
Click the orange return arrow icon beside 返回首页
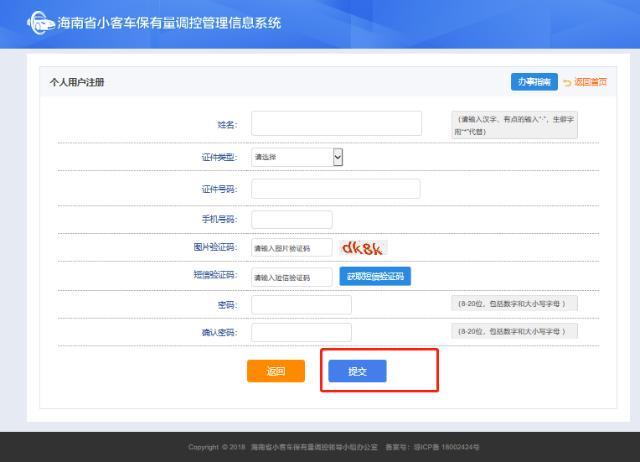[568, 82]
